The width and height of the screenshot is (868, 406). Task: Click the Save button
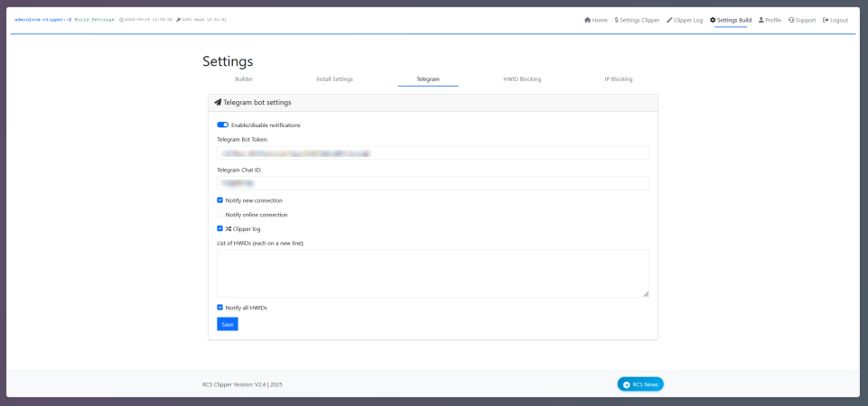pyautogui.click(x=228, y=324)
